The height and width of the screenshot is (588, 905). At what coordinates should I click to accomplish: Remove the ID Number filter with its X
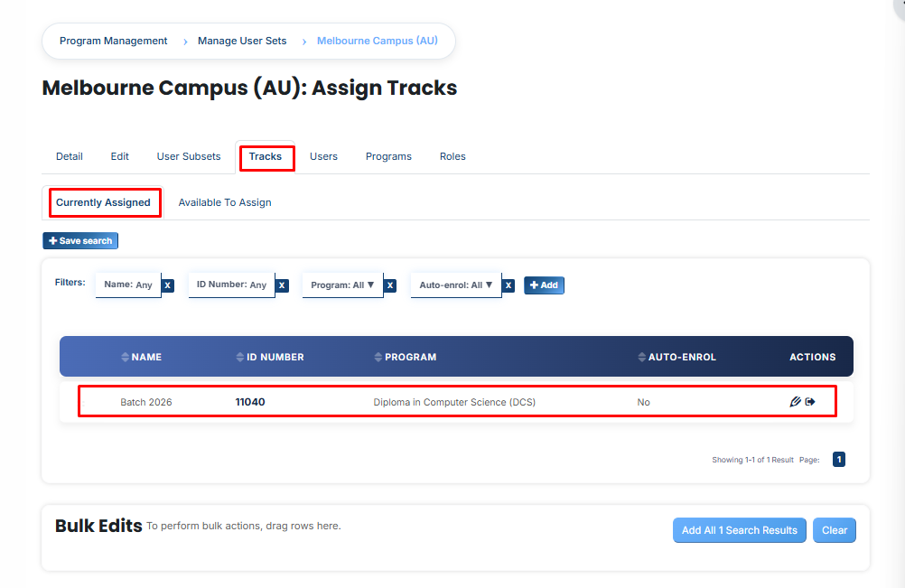pos(282,285)
